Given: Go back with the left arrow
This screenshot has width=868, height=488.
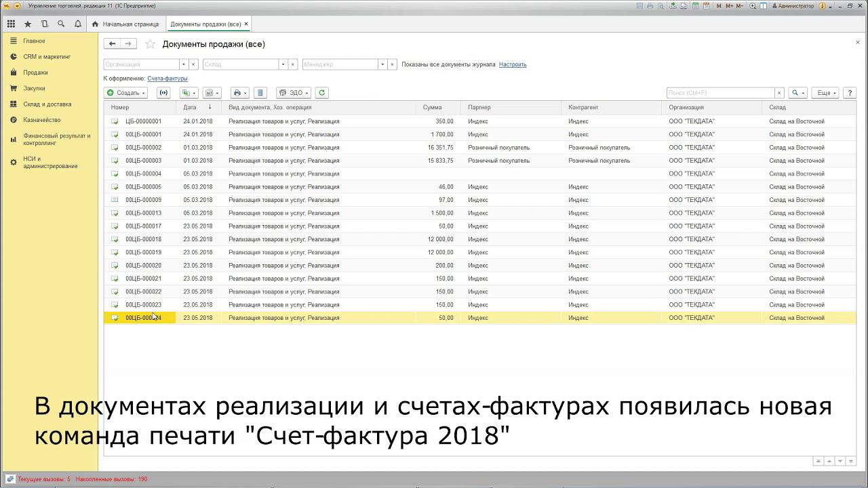Looking at the screenshot, I should coord(112,44).
